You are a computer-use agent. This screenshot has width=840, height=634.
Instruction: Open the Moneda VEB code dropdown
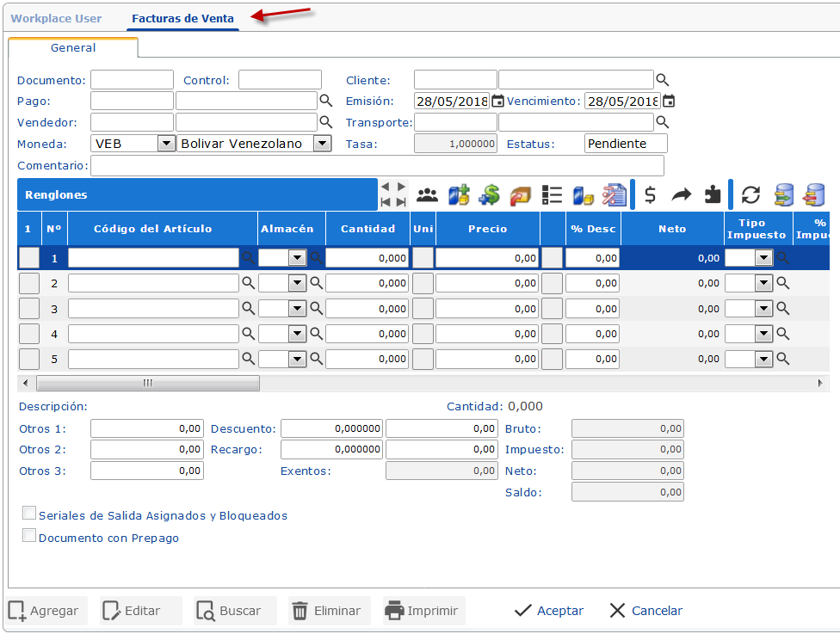tap(166, 144)
